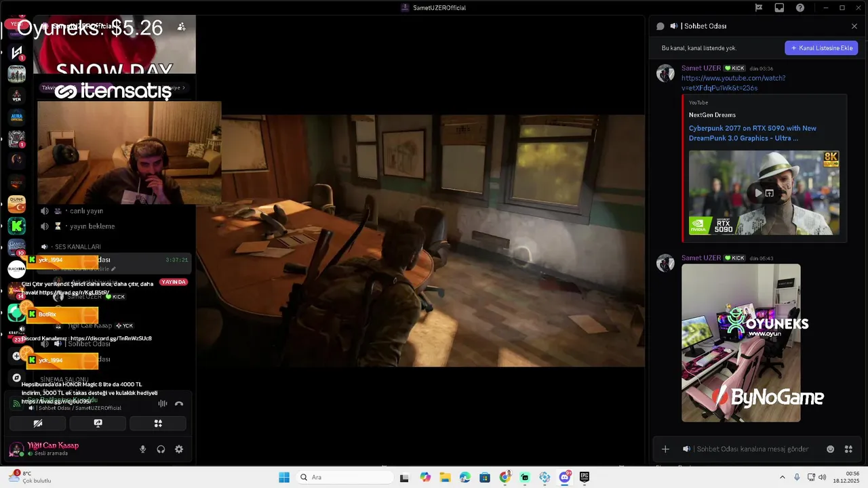Turn on camera in voice panel
This screenshot has height=488, width=868.
pos(38,423)
